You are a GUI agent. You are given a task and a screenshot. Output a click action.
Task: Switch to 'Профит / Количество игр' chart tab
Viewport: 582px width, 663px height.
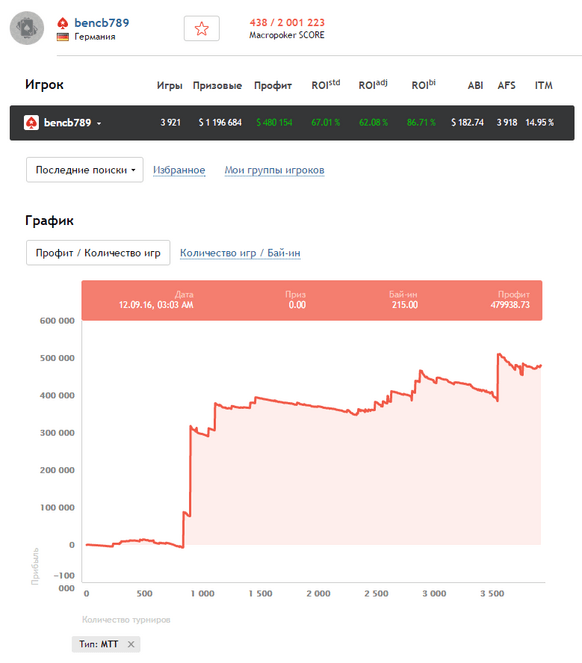pyautogui.click(x=98, y=253)
